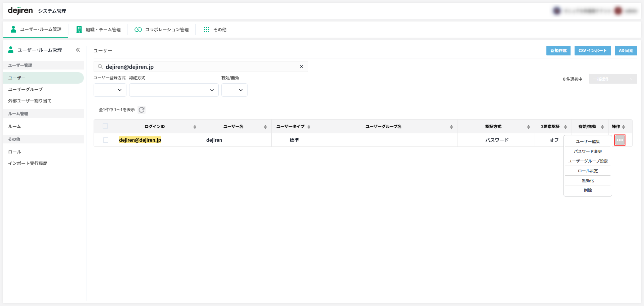
Task: Select ユーザーグループ in sidebar
Action: [x=25, y=89]
